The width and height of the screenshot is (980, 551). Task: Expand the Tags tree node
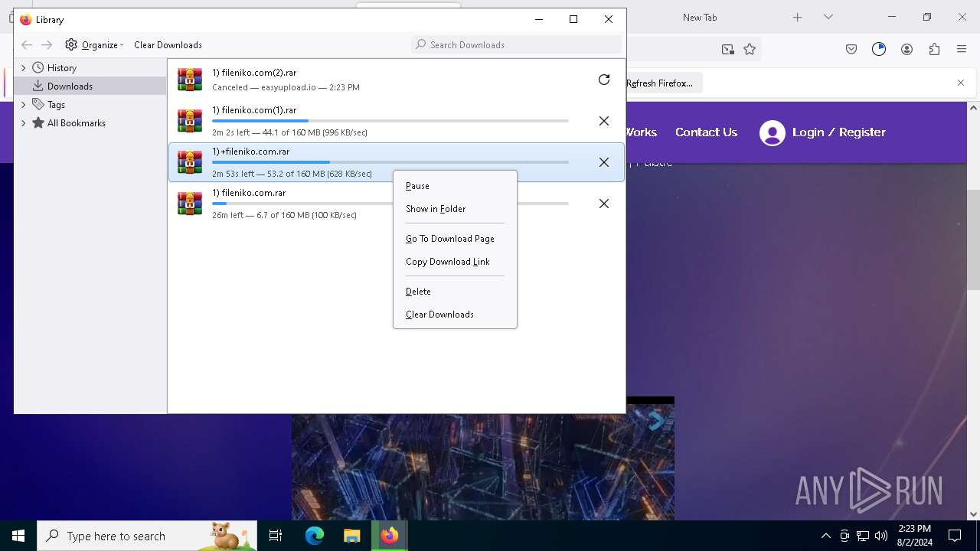pos(23,105)
